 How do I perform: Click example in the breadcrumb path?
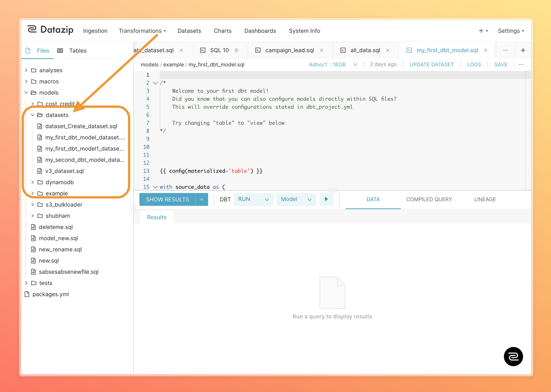[x=173, y=64]
